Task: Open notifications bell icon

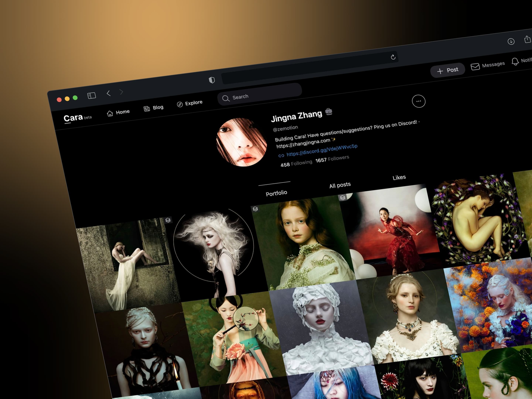Action: pos(515,62)
